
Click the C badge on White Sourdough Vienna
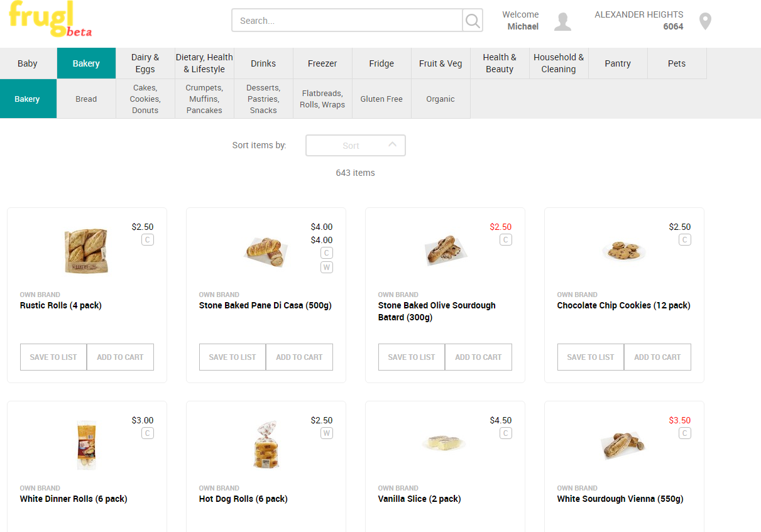pos(685,433)
